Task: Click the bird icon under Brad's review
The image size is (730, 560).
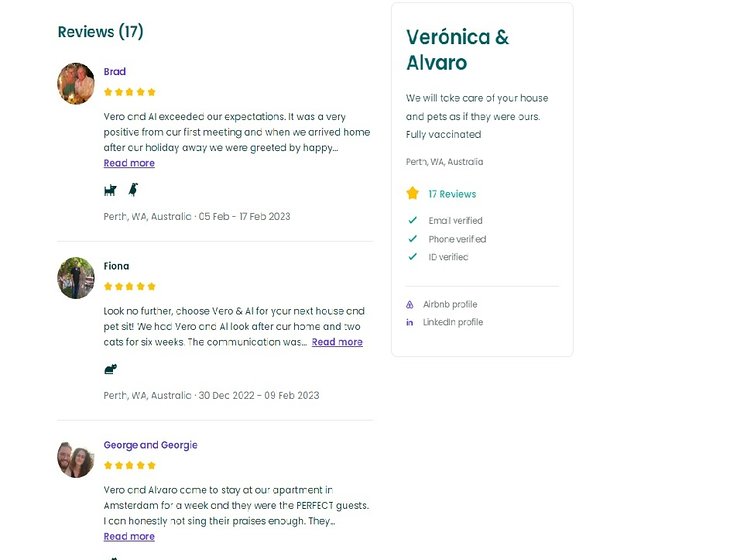Action: click(132, 189)
